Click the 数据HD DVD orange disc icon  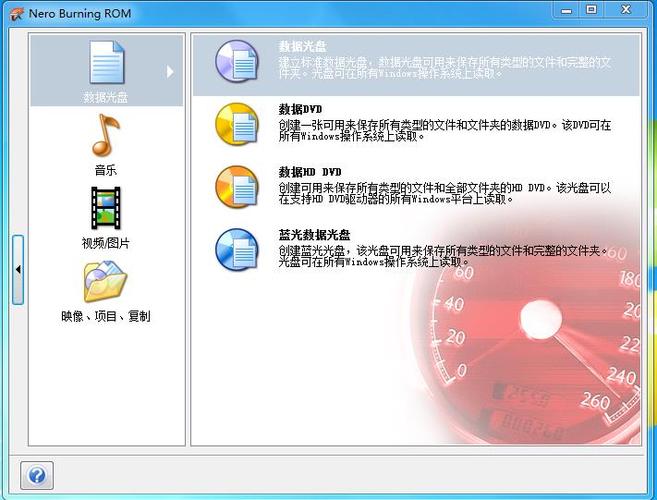[236, 186]
